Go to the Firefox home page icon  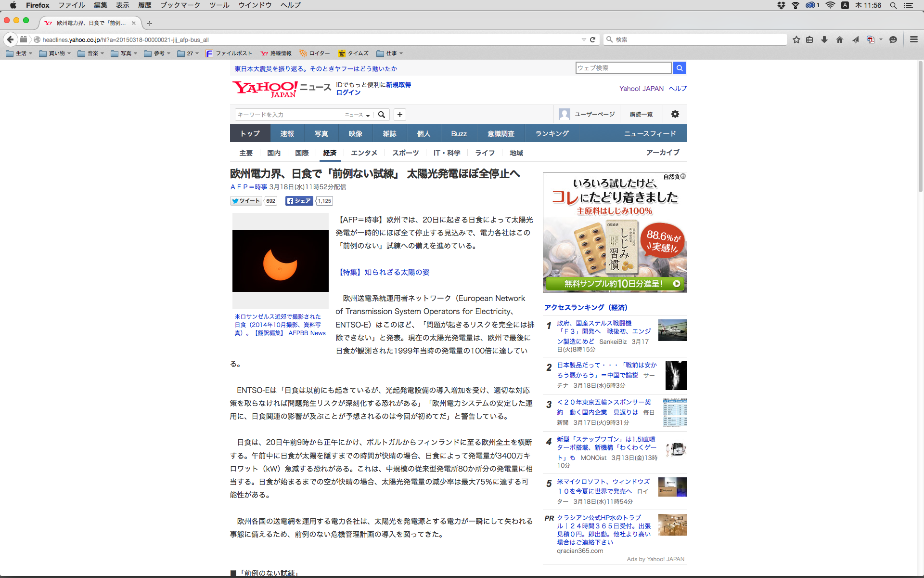pos(840,39)
